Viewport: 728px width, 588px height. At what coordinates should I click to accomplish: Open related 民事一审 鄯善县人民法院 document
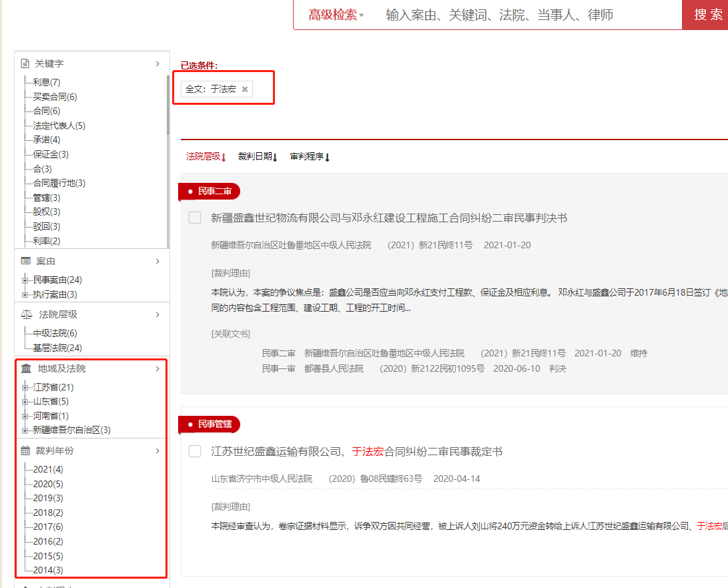(414, 369)
